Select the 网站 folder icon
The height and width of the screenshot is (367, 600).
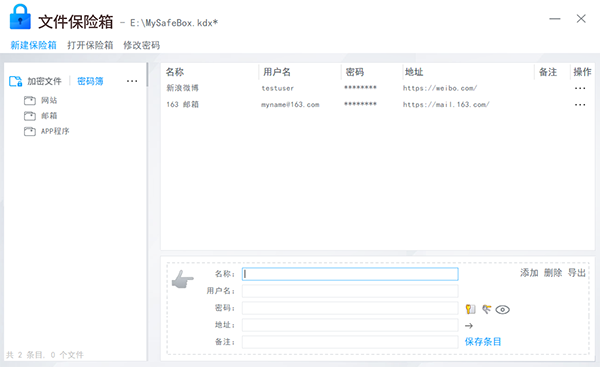pyautogui.click(x=30, y=101)
